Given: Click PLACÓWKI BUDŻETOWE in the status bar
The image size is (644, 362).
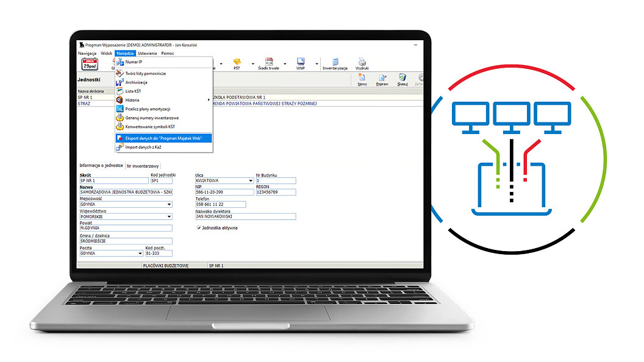Looking at the screenshot, I should [x=165, y=266].
